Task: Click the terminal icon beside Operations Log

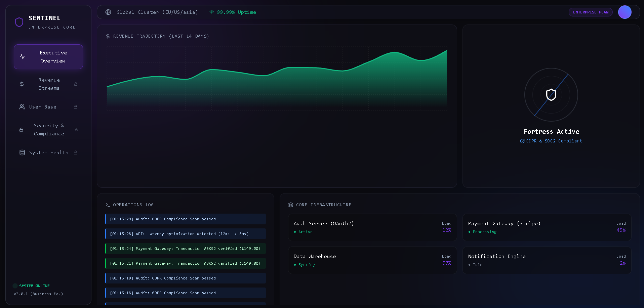Action: [108, 205]
